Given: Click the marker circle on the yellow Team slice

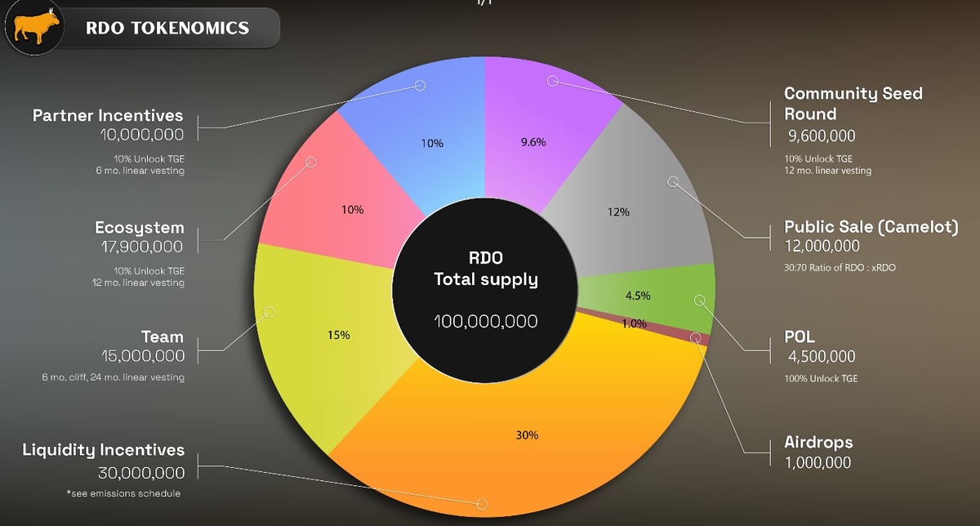Looking at the screenshot, I should [x=270, y=311].
